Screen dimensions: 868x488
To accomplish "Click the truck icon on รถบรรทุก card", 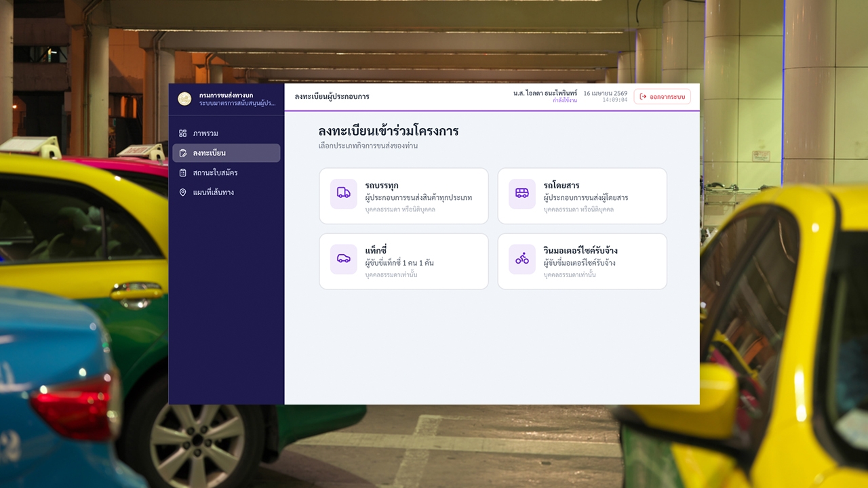I will click(344, 192).
